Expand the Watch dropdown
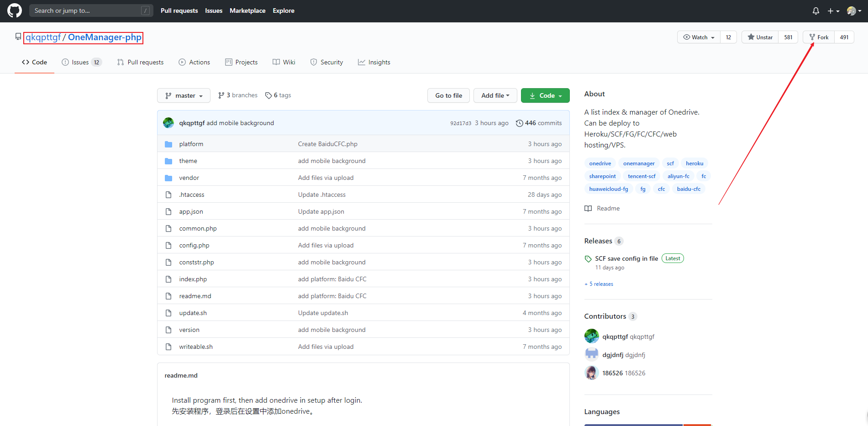This screenshot has height=426, width=868. [699, 37]
